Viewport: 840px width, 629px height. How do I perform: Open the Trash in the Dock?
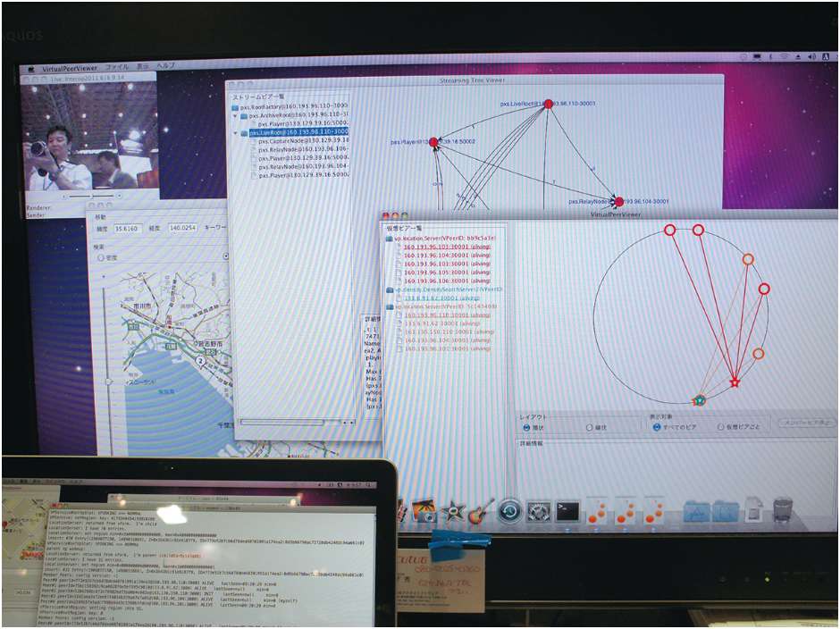click(x=785, y=509)
